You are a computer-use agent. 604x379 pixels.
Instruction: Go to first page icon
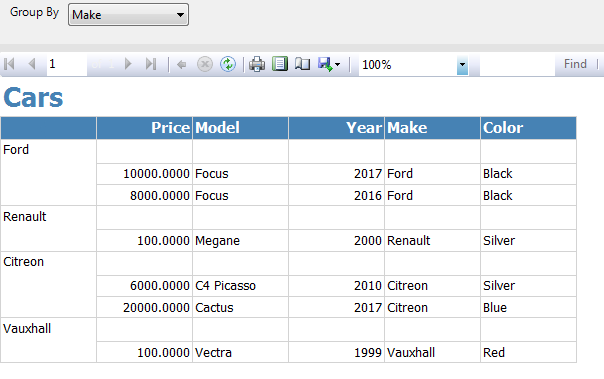click(9, 64)
